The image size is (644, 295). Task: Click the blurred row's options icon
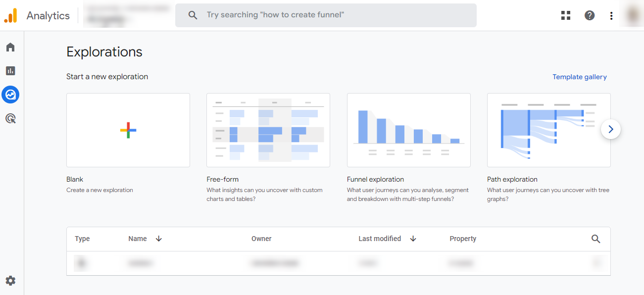[597, 263]
